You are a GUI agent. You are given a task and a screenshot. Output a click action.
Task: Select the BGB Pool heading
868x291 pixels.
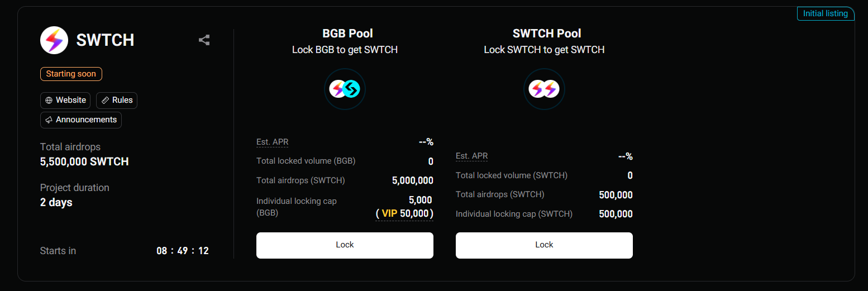(x=347, y=34)
